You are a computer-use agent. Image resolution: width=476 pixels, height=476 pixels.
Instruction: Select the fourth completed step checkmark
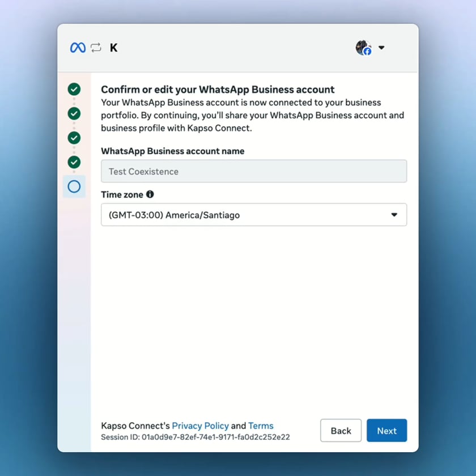pos(74,162)
